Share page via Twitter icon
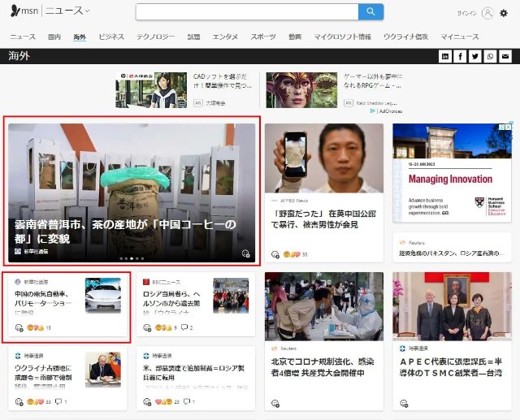 click(475, 56)
